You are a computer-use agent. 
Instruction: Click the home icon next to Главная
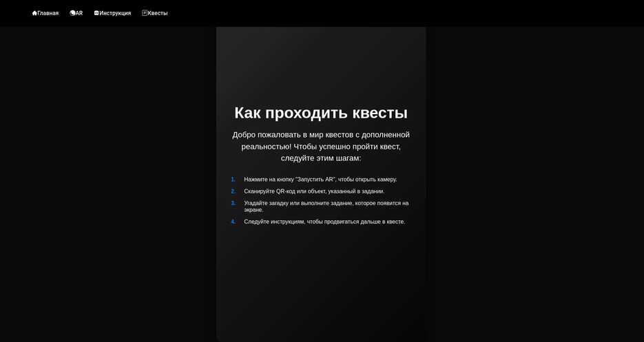tap(34, 13)
